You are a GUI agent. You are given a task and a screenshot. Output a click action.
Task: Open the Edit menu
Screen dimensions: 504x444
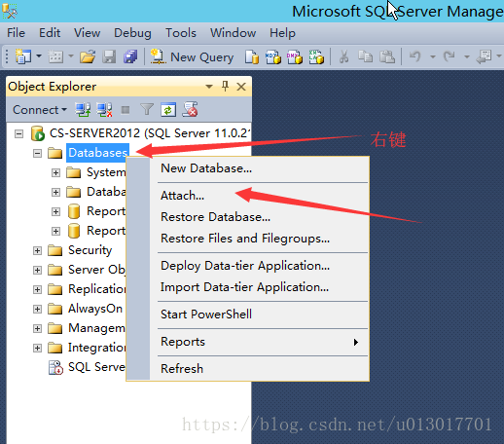pos(50,33)
